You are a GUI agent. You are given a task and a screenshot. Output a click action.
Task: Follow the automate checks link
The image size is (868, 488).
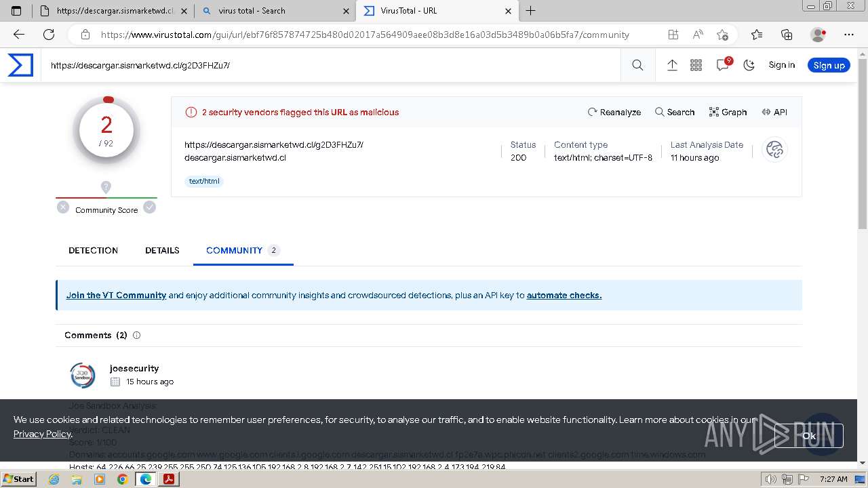tap(564, 295)
